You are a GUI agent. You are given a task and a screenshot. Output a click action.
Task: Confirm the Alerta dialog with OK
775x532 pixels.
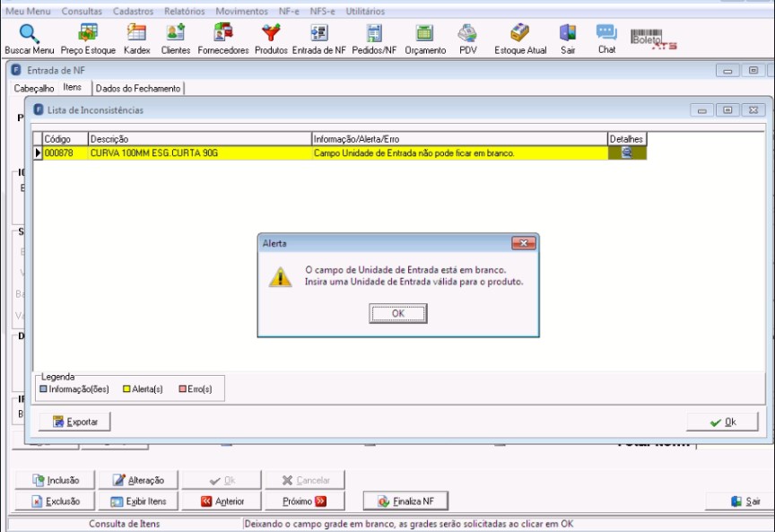point(398,313)
